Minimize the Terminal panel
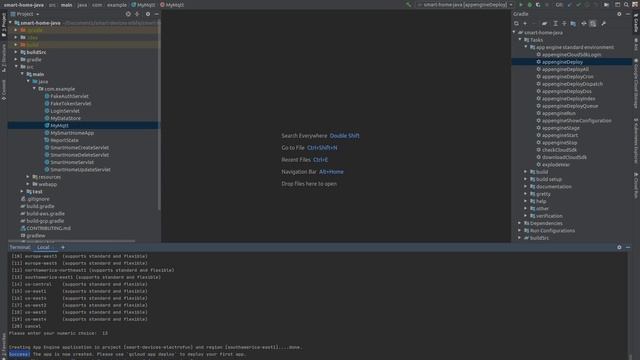This screenshot has height=360, width=640. (x=628, y=247)
